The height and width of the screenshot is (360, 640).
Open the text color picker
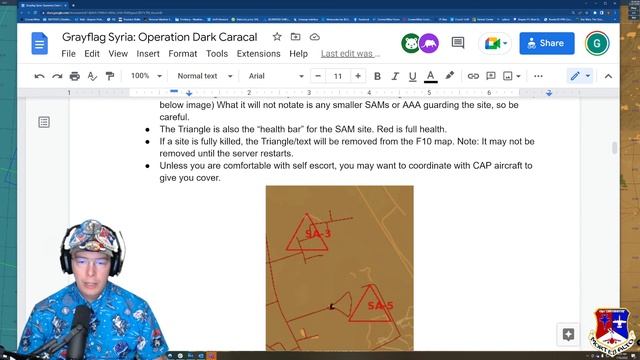(x=431, y=76)
